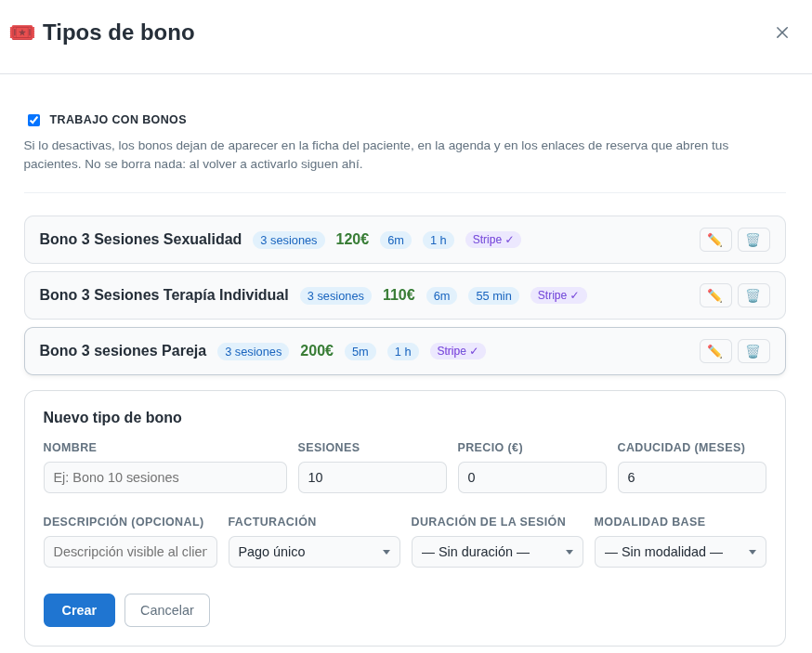Focus the Precio (€) input field
This screenshot has height=653, width=812.
[531, 477]
